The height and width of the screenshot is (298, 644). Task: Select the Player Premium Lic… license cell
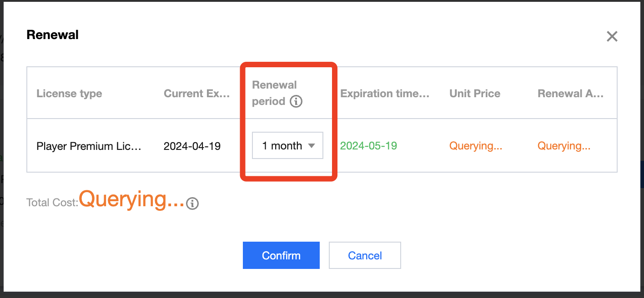89,146
